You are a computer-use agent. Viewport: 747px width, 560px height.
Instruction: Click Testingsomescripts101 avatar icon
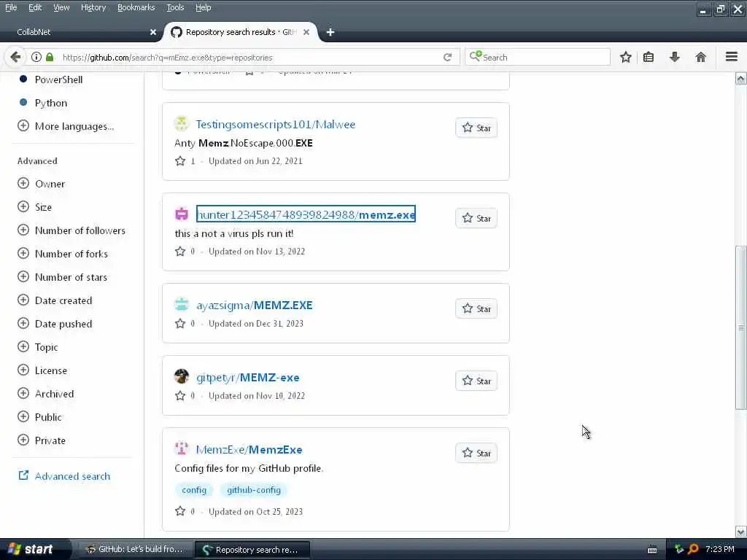pos(181,124)
